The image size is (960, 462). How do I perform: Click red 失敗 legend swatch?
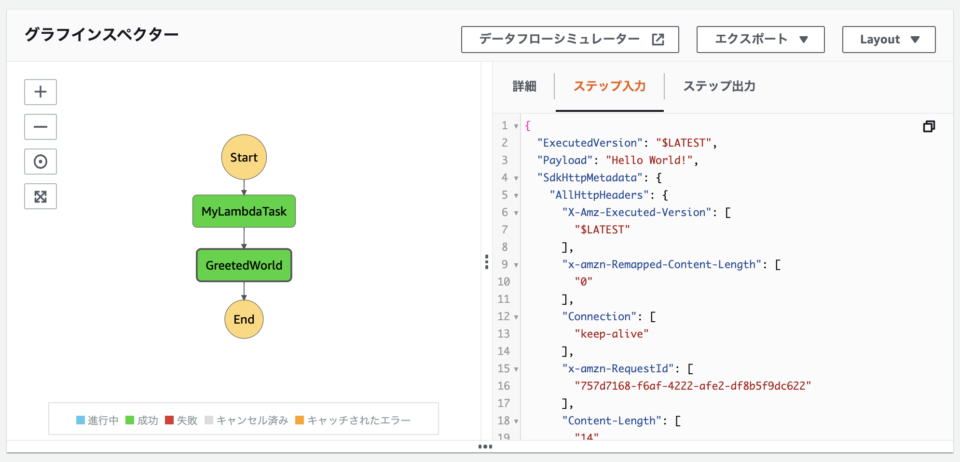point(170,420)
